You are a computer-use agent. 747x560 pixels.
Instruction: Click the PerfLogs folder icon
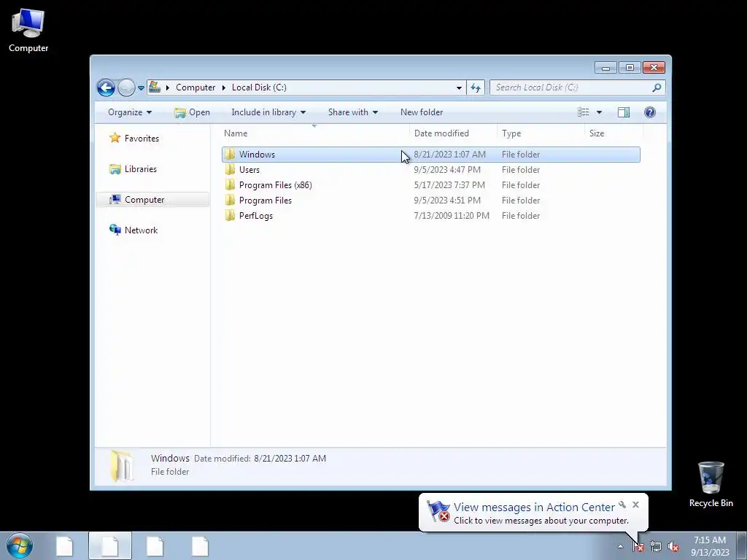pos(230,215)
